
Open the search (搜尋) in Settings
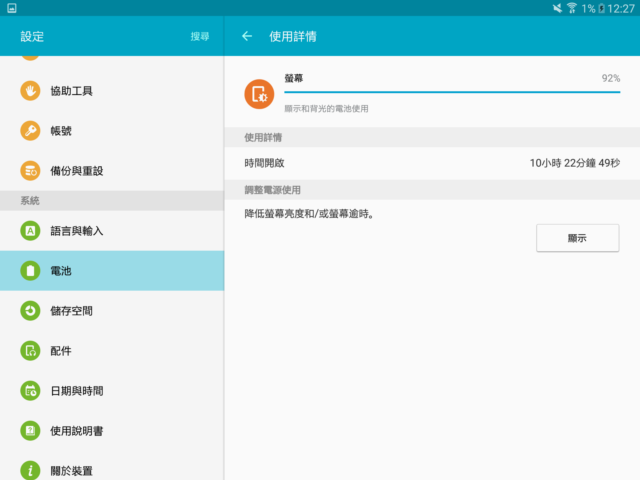[x=200, y=36]
